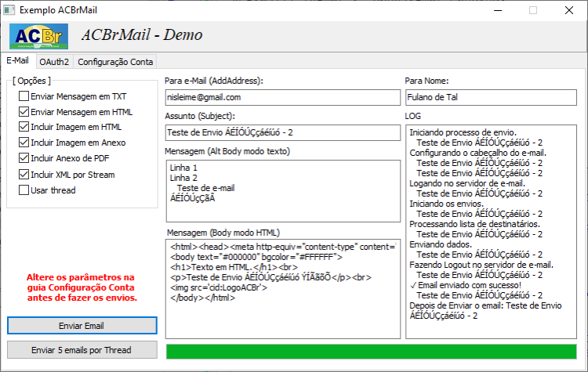Click log line 'Logando no servidor de e-mail.'
The width and height of the screenshot is (588, 372).
[x=467, y=183]
